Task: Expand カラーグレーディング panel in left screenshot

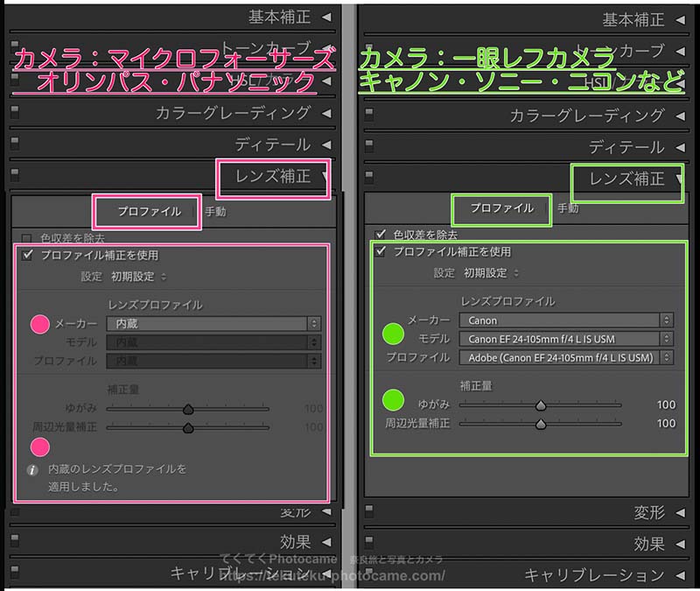Action: click(x=326, y=114)
